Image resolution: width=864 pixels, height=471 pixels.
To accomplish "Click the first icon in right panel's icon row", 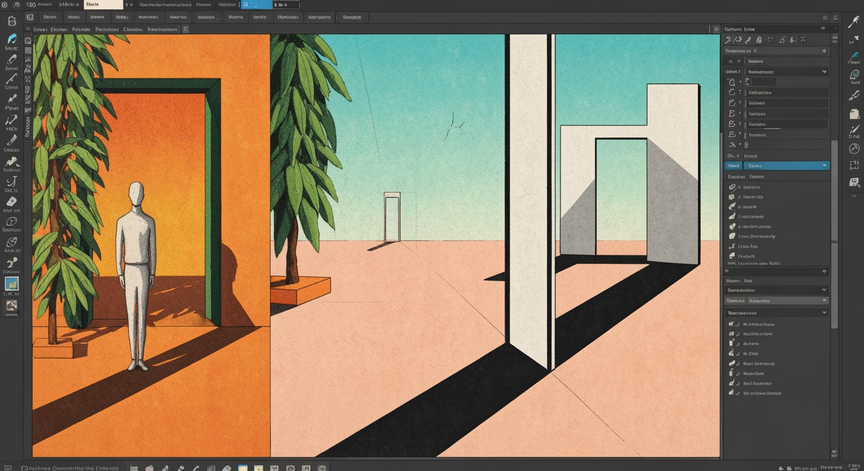I will pos(728,40).
